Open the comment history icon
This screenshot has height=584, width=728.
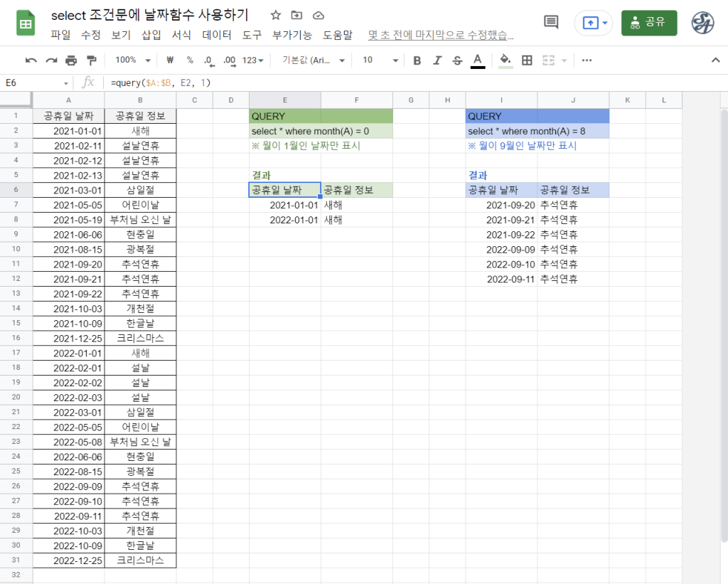coord(551,22)
